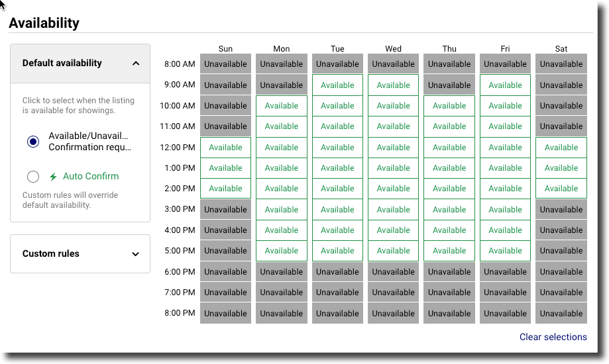Toggle Tuesday 9:00 AM Available slot
The height and width of the screenshot is (364, 609).
click(x=337, y=85)
